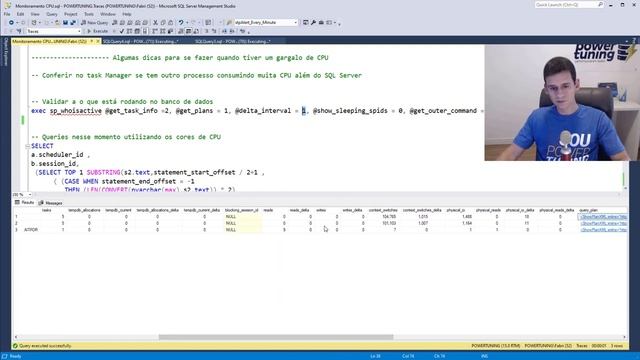Click the Paste icon in toolbar
This screenshot has width=640, height=360.
click(171, 22)
